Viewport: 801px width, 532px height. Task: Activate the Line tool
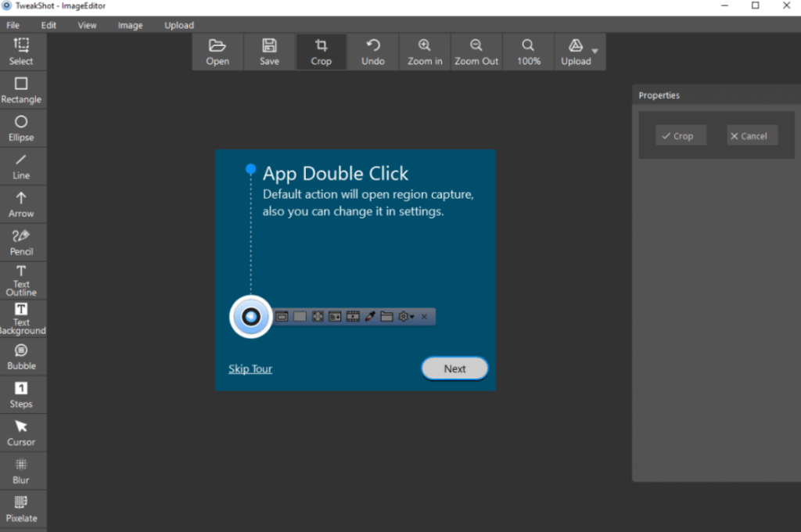click(x=21, y=166)
